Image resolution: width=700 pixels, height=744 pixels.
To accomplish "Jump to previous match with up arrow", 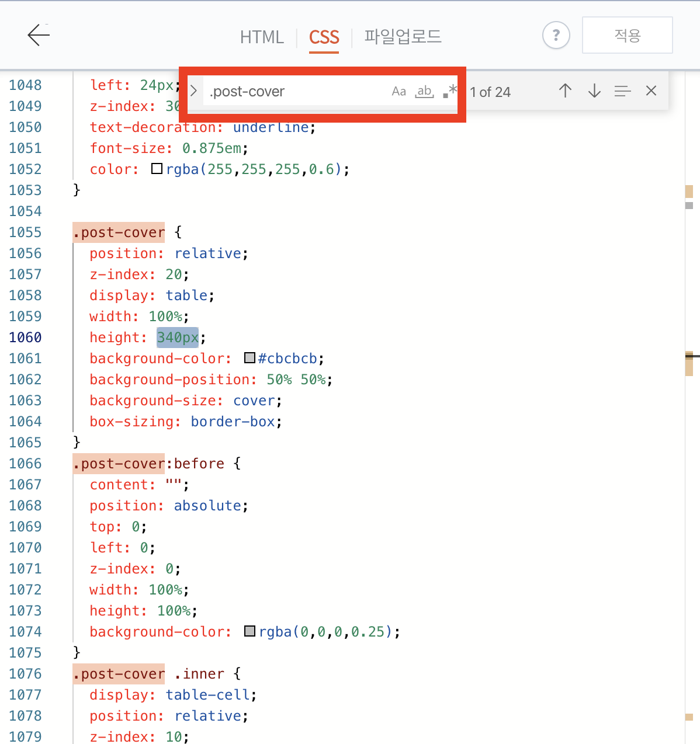I will (565, 91).
